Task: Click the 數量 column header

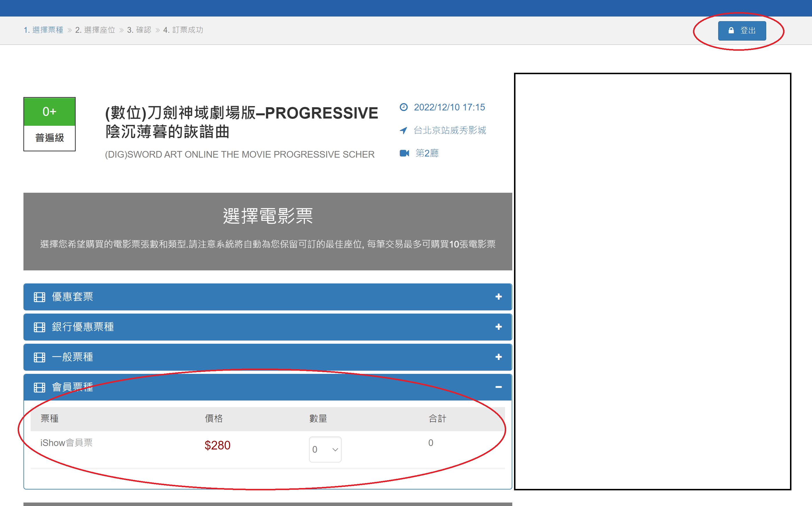Action: click(318, 418)
